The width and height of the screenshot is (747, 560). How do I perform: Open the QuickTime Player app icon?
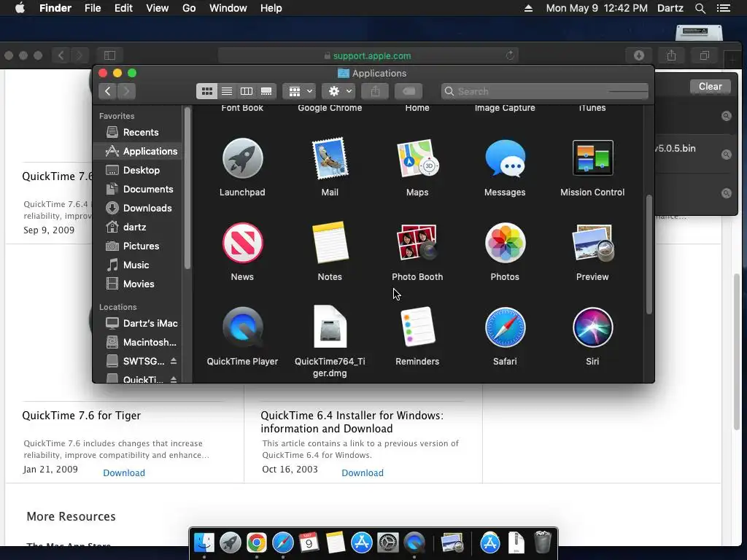(242, 327)
